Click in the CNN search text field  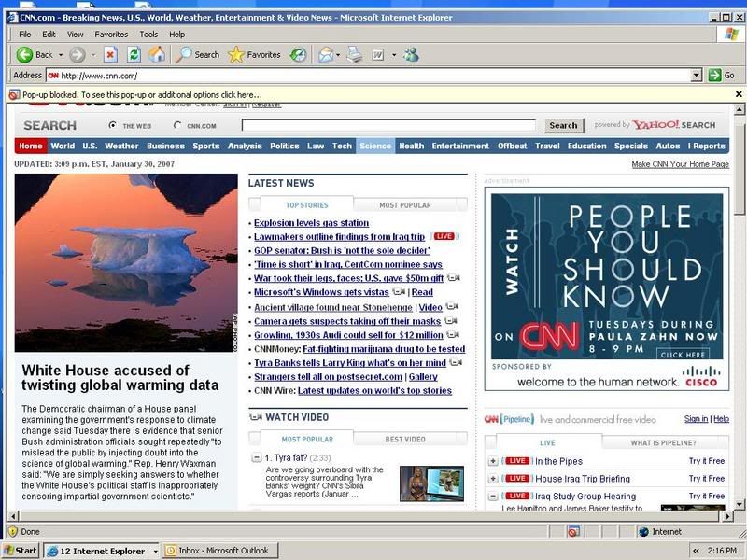(x=388, y=125)
